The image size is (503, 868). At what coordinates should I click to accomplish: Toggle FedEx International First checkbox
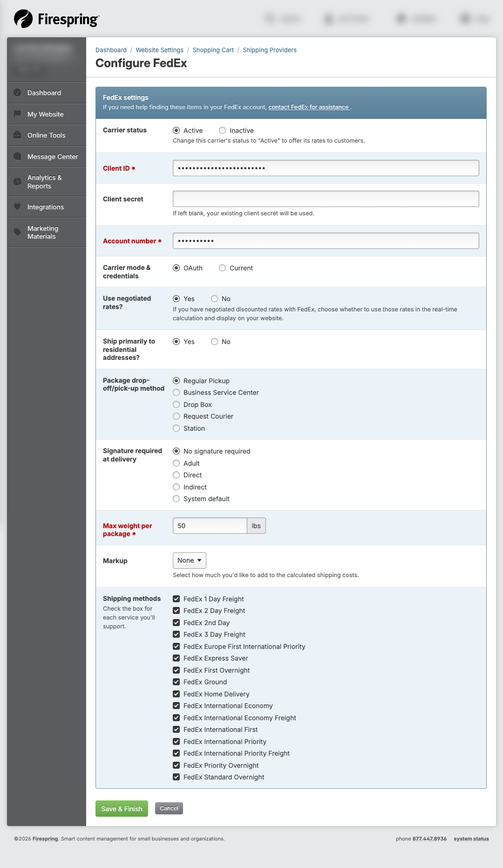pyautogui.click(x=176, y=730)
